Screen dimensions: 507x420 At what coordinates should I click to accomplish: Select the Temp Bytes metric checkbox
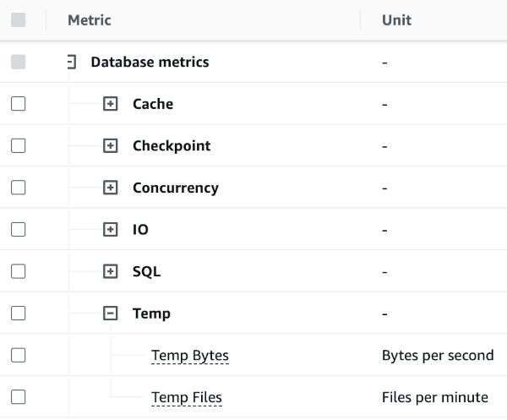18,355
